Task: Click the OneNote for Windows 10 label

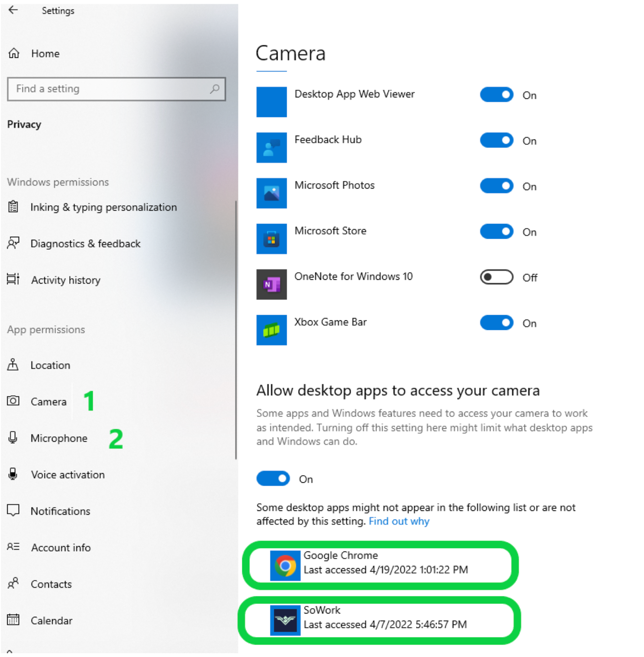Action: (x=354, y=276)
